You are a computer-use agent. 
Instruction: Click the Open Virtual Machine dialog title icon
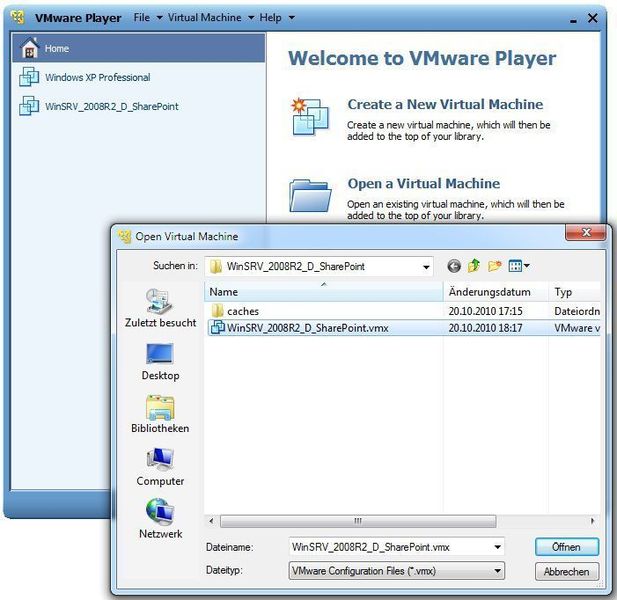pyautogui.click(x=124, y=236)
